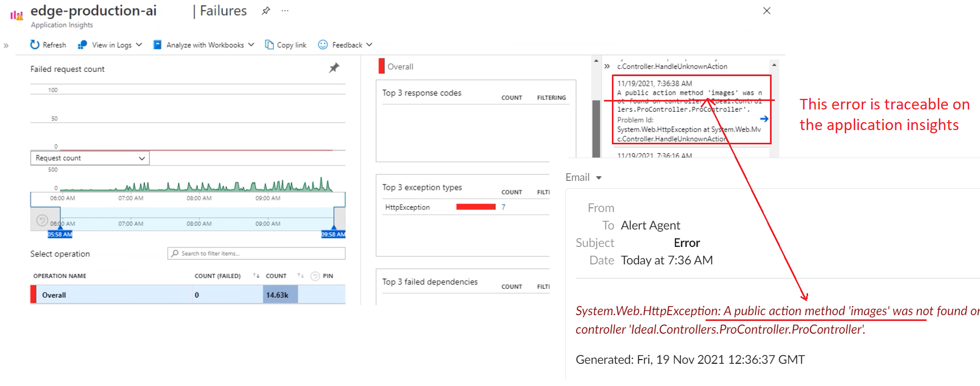This screenshot has height=386, width=980.
Task: Open exception details via blue arrow
Action: pos(764,118)
